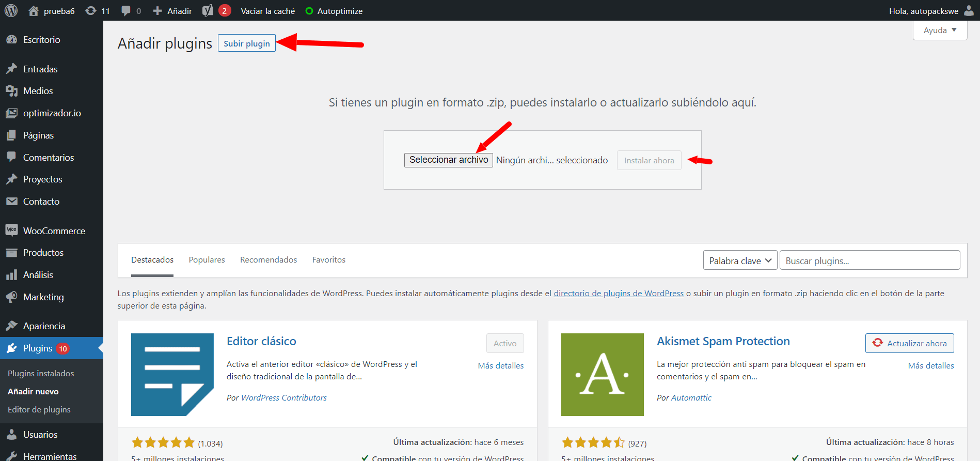Open the Recomendados tab
The image size is (980, 461).
click(268, 260)
